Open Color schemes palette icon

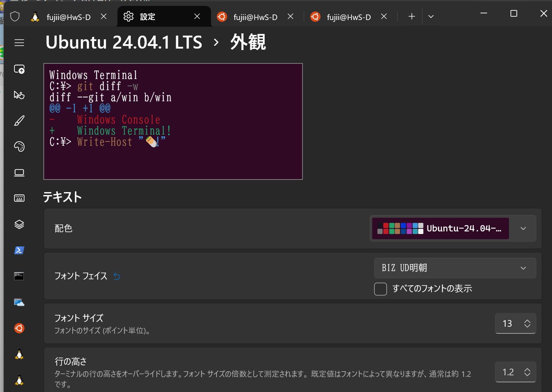(19, 146)
